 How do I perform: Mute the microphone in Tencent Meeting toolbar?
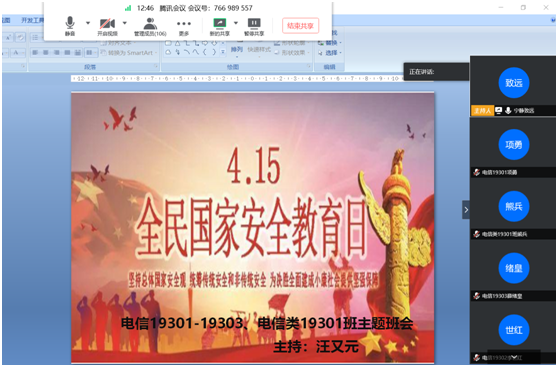(70, 26)
